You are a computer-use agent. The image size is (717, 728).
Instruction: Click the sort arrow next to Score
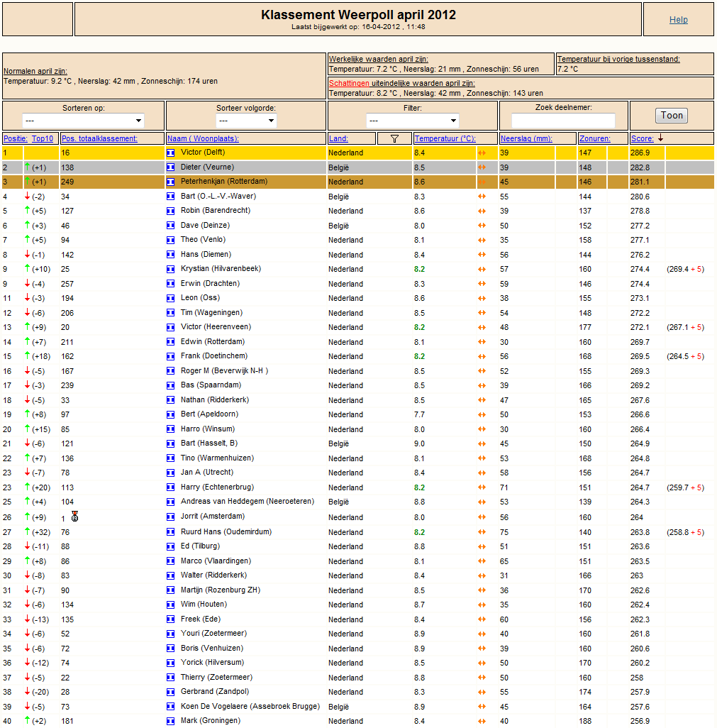660,138
